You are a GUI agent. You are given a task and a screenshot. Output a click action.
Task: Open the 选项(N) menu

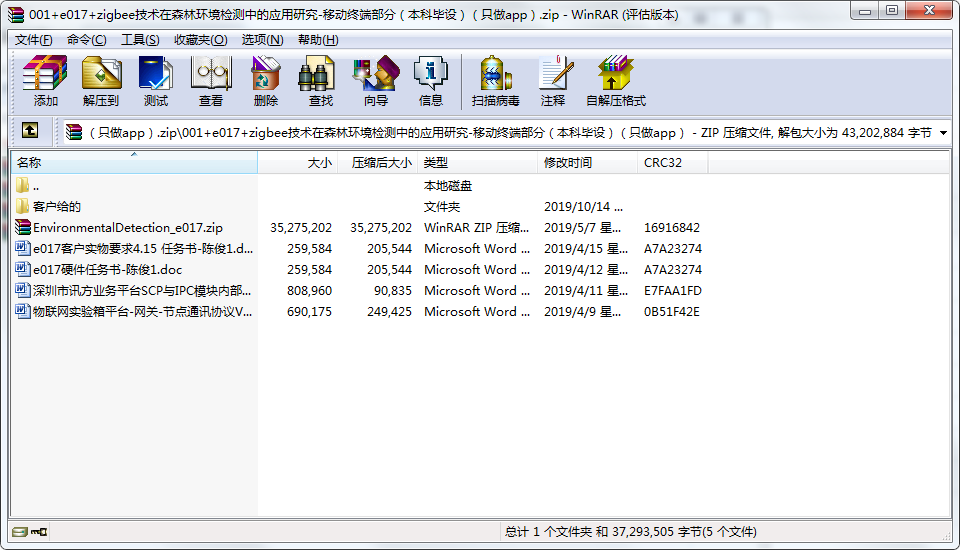(x=262, y=40)
